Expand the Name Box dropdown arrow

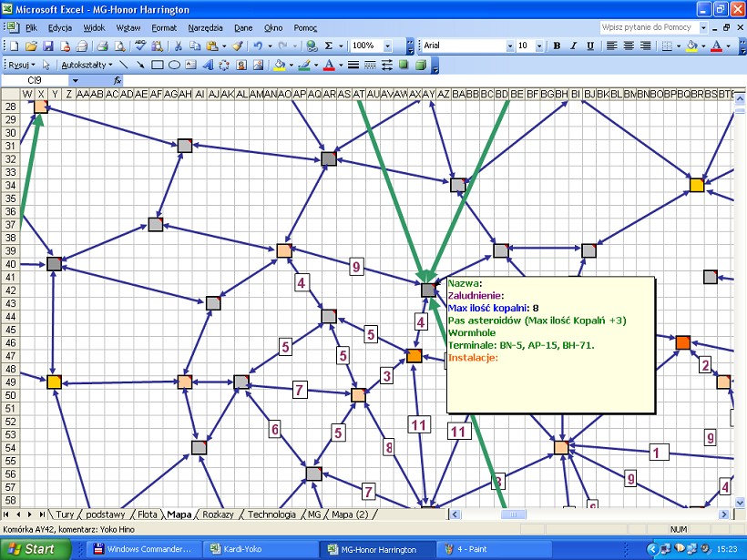coord(76,80)
